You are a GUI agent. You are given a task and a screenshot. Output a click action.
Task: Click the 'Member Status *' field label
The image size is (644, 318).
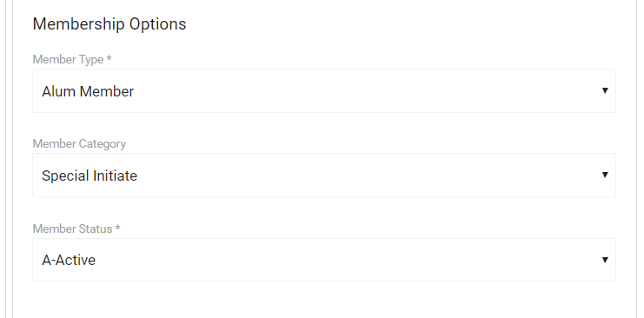(76, 229)
